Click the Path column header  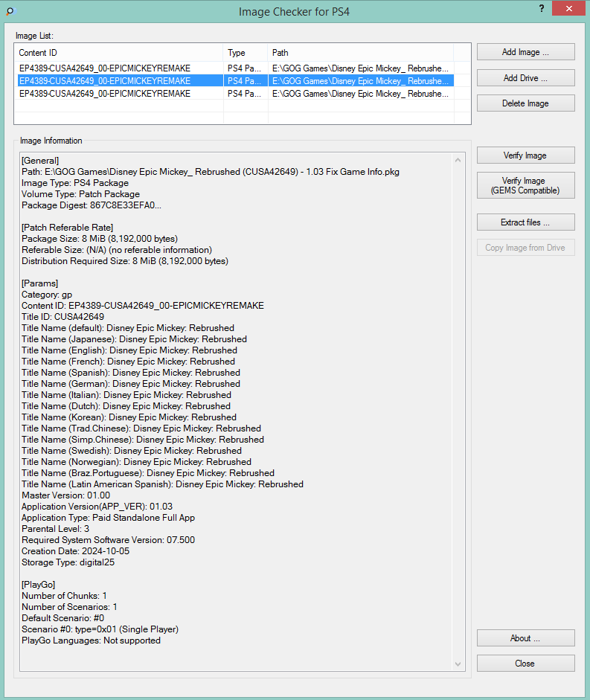pos(360,53)
